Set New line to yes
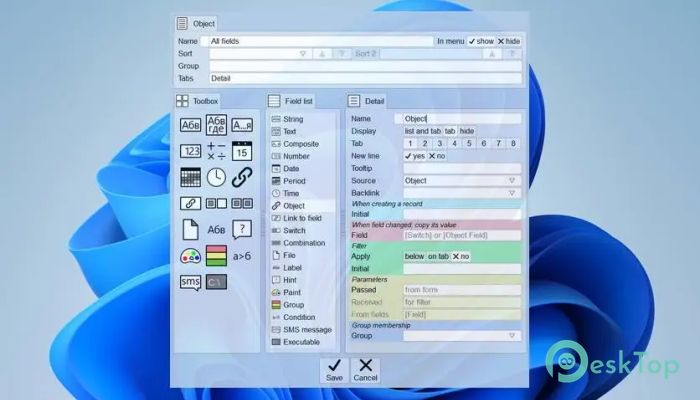The image size is (700, 400). click(415, 156)
